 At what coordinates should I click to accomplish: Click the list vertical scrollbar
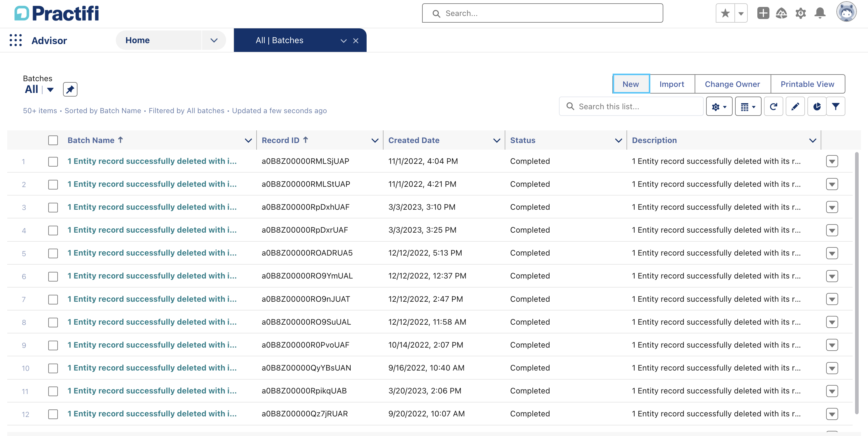857,283
